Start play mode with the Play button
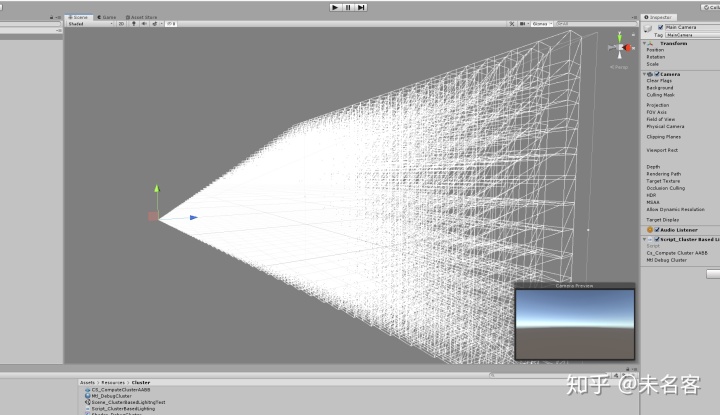 [x=335, y=7]
